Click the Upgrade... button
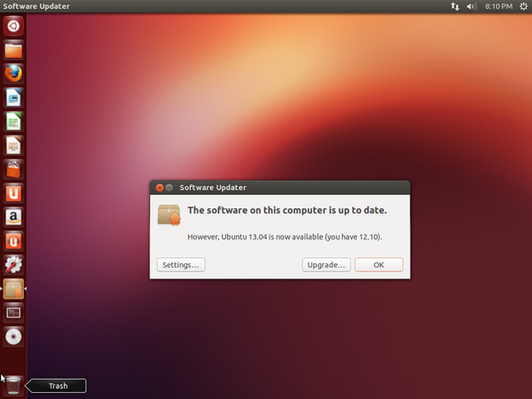The width and height of the screenshot is (532, 399). 326,264
